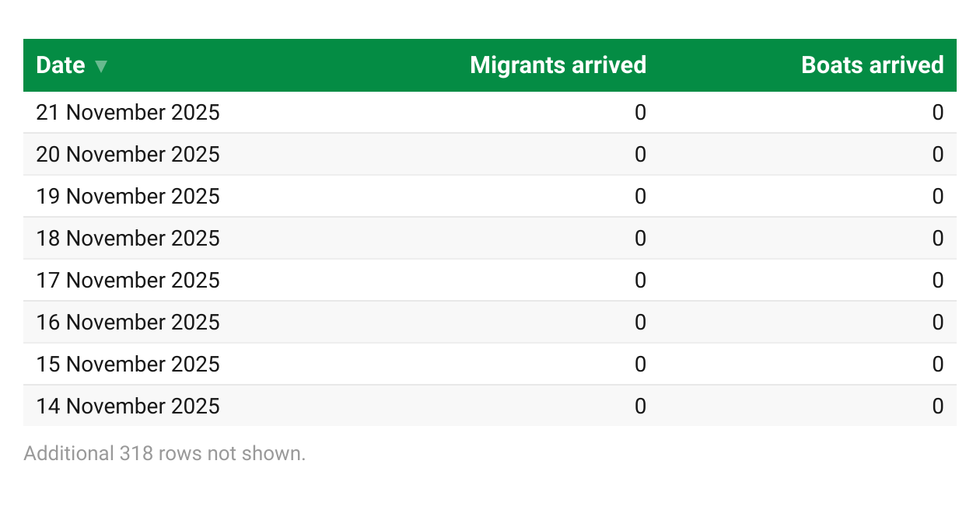Viewport: 980px width, 513px height.
Task: Click the 14 November 2025 row date
Action: click(x=128, y=407)
